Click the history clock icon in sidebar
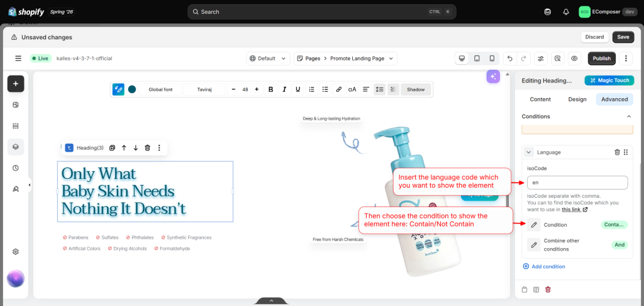644x306 pixels. (x=16, y=168)
